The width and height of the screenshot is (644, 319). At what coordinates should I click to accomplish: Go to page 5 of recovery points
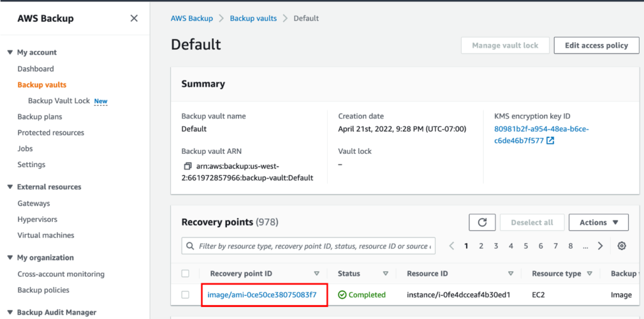(x=526, y=246)
